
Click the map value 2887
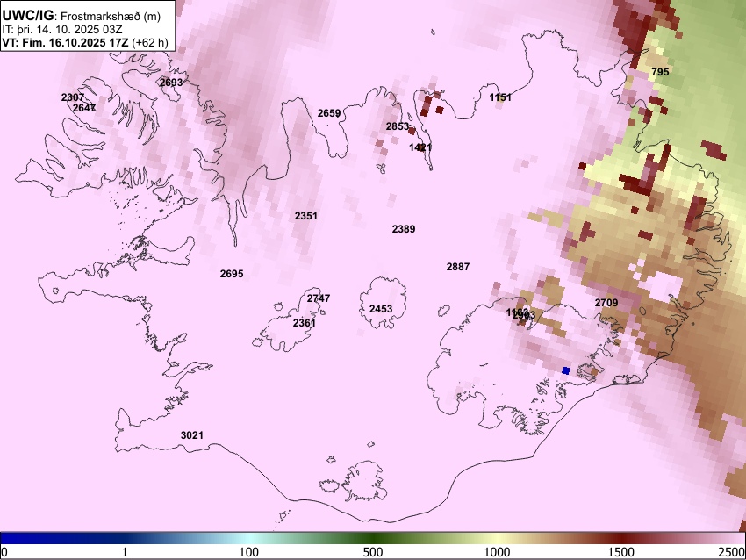(x=458, y=267)
